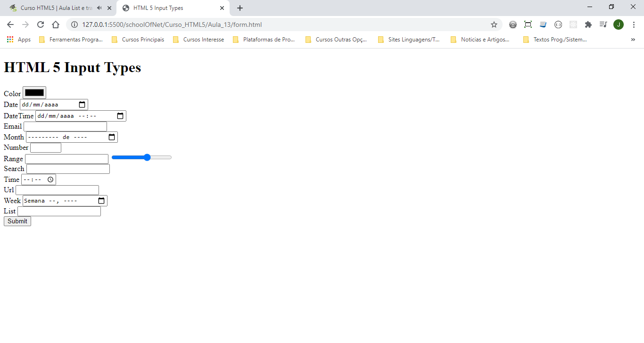Click the DateTime label text
The width and height of the screenshot is (644, 343).
coord(19,116)
